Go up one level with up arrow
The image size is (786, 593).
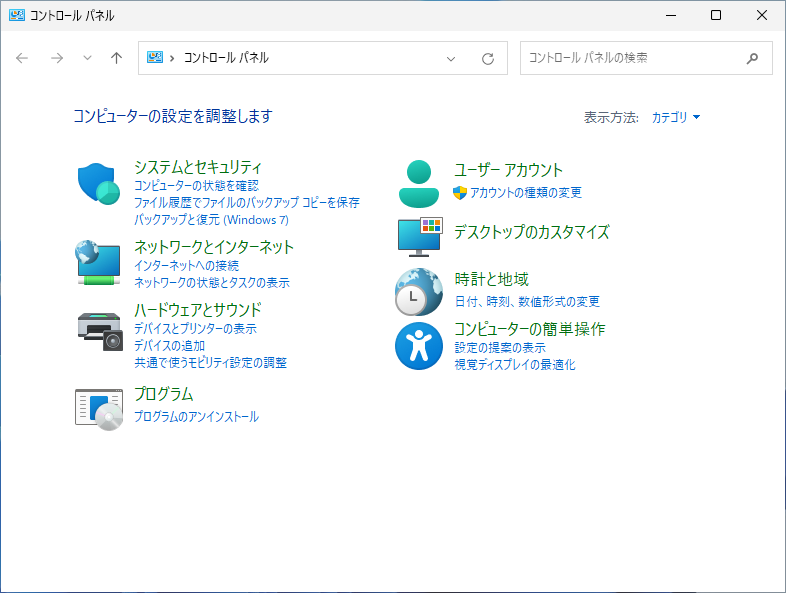pos(116,58)
